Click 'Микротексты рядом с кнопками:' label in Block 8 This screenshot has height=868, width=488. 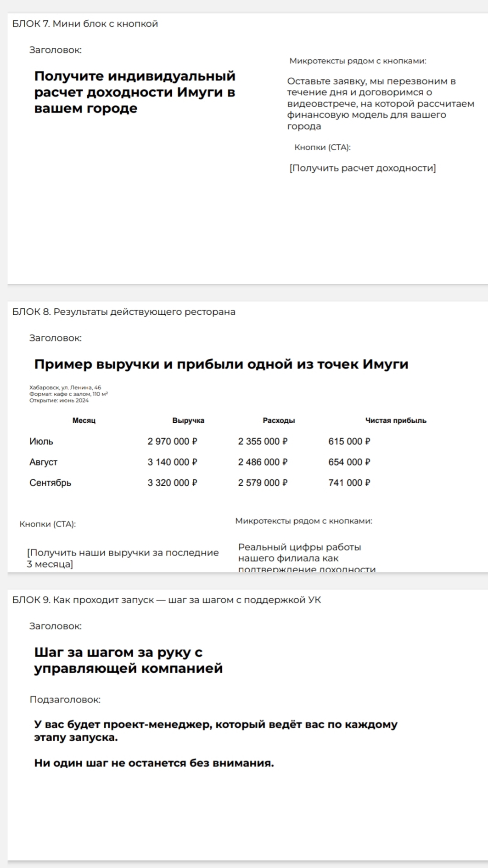303,521
